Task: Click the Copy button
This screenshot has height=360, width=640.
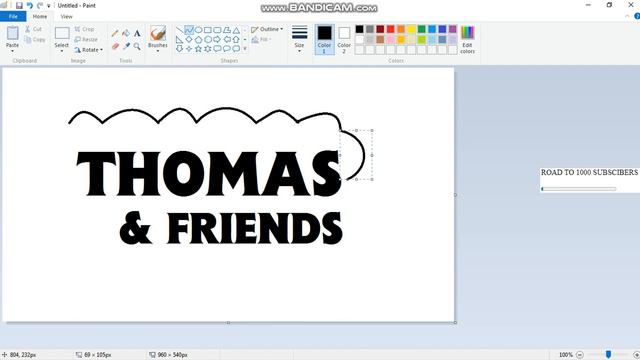Action: [x=35, y=40]
